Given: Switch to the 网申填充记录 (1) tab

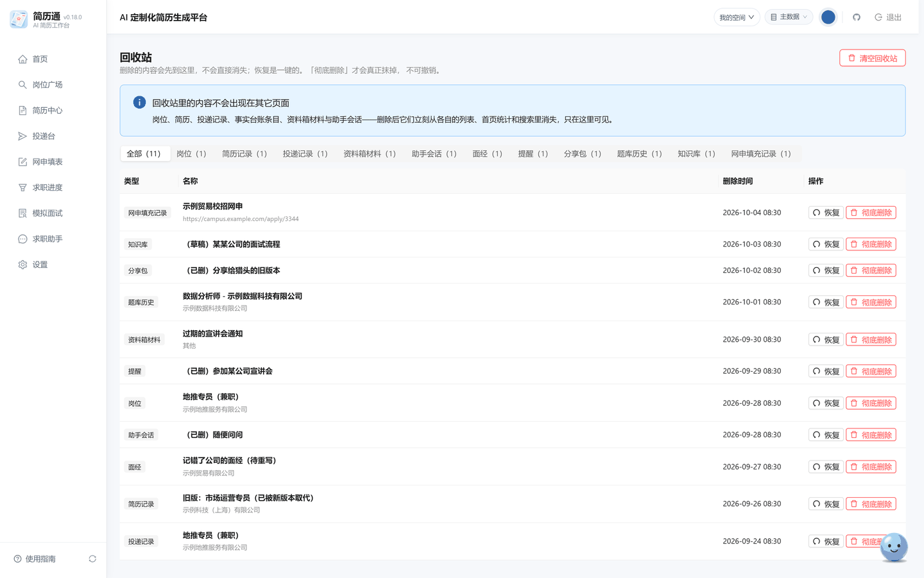Looking at the screenshot, I should pos(761,153).
